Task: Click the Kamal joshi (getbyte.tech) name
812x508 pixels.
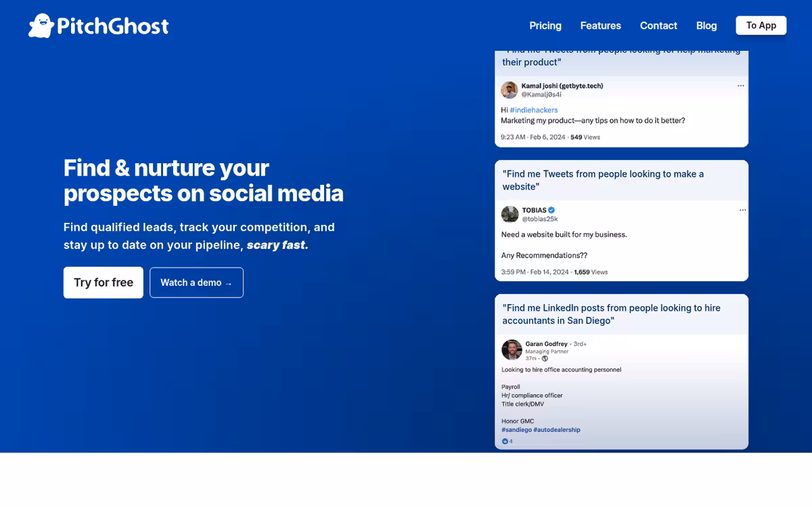Action: point(562,86)
